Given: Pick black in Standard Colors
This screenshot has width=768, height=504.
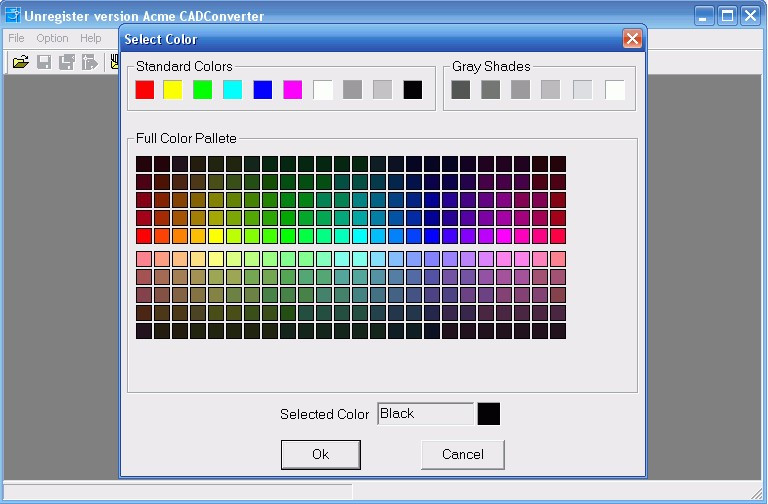Looking at the screenshot, I should (x=412, y=90).
